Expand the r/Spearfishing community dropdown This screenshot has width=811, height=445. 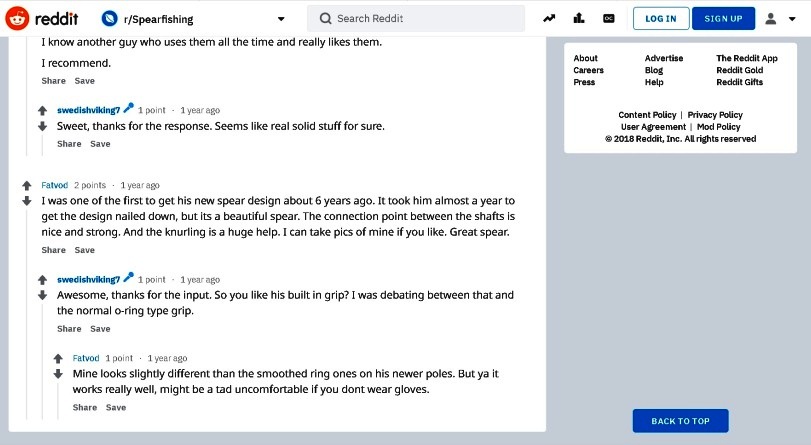281,19
